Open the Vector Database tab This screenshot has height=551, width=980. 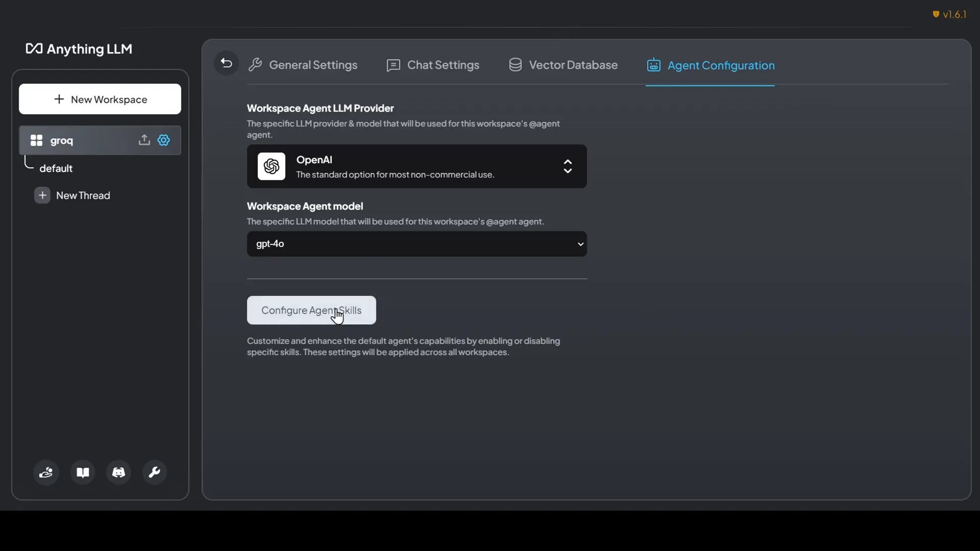[x=563, y=65]
